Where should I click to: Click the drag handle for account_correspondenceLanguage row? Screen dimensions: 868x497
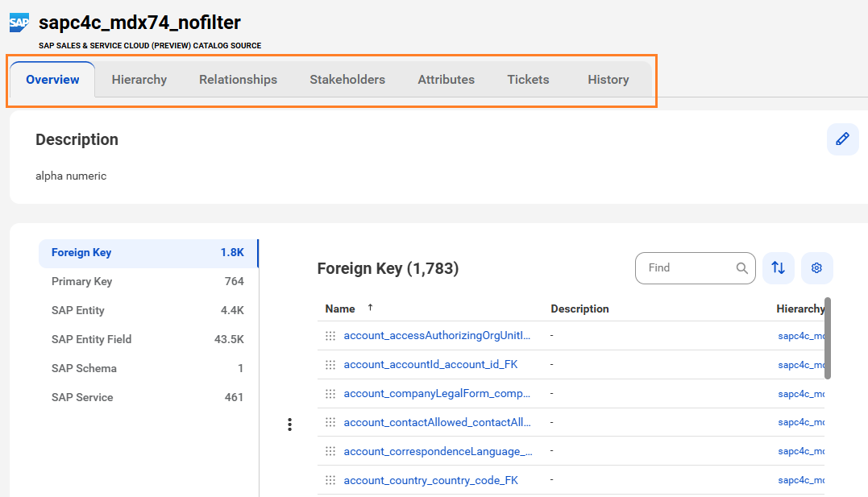[x=330, y=451]
